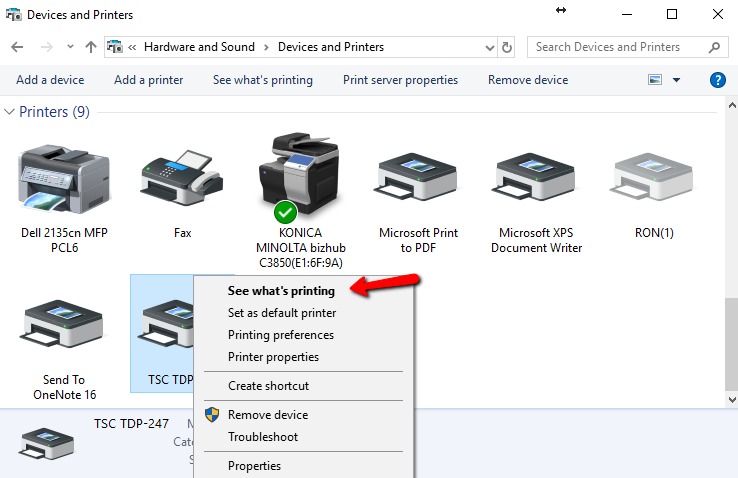Click the vertical scrollbar thumb

[x=732, y=344]
